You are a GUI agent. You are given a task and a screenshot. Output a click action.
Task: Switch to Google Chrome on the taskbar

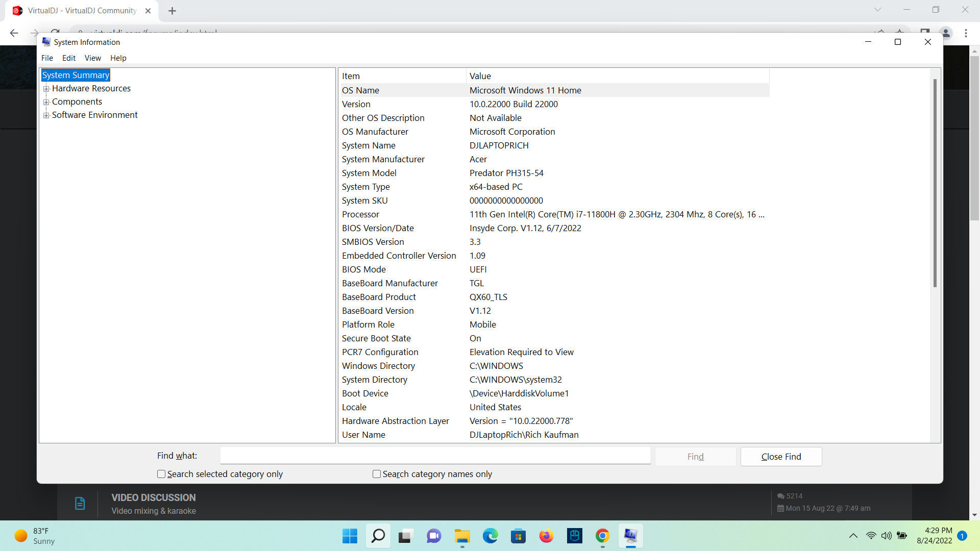(603, 536)
